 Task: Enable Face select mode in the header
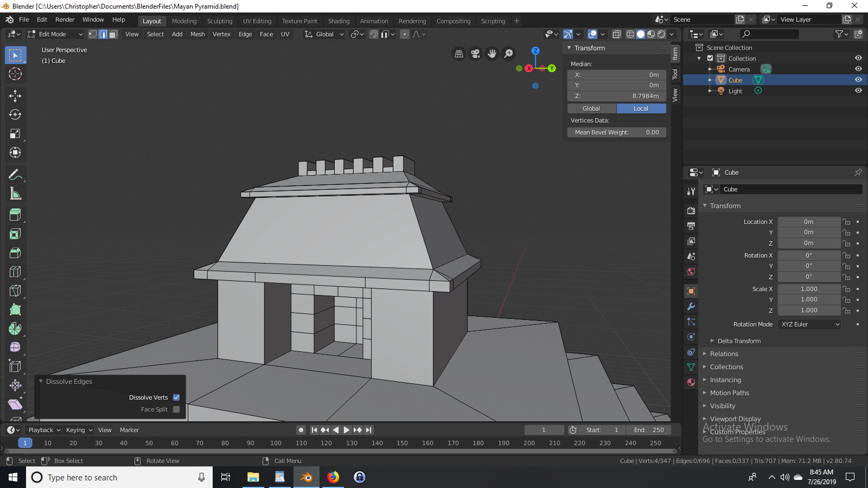112,34
